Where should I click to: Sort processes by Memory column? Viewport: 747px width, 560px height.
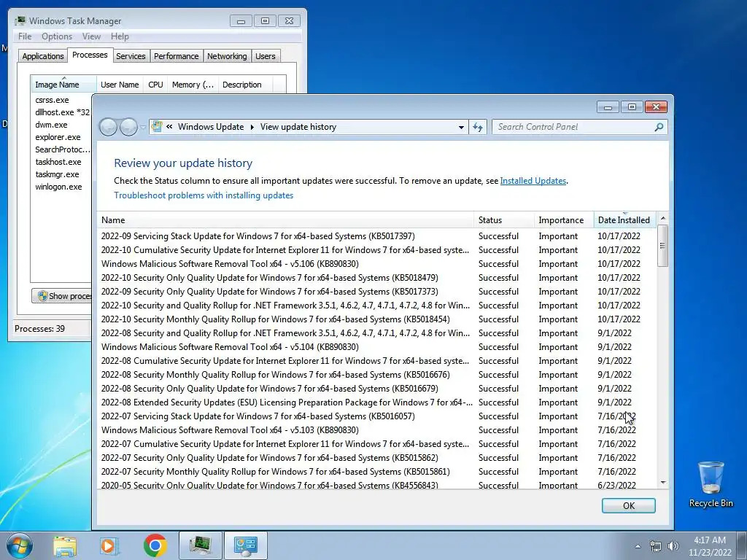point(193,85)
